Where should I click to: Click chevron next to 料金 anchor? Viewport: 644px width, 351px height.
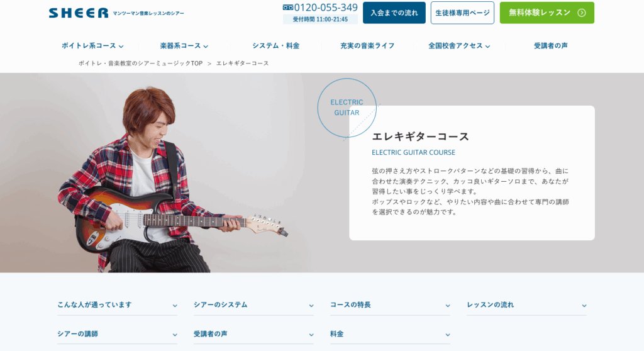(448, 335)
